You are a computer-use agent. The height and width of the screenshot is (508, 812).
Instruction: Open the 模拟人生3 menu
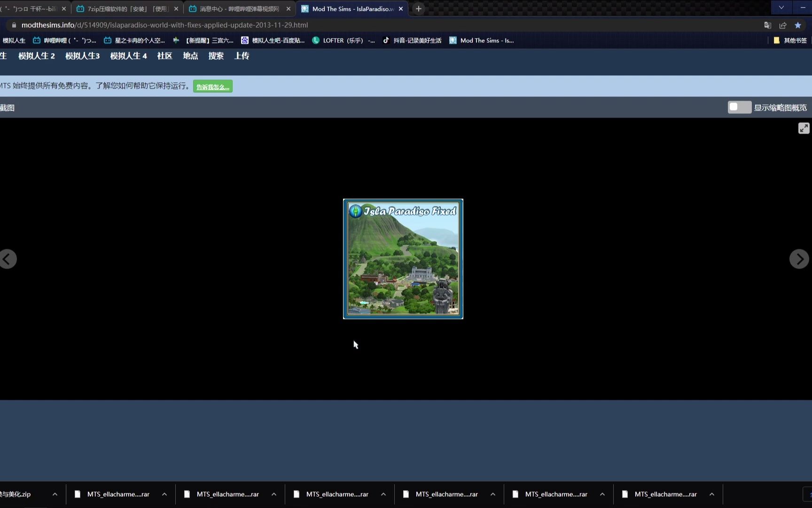83,56
